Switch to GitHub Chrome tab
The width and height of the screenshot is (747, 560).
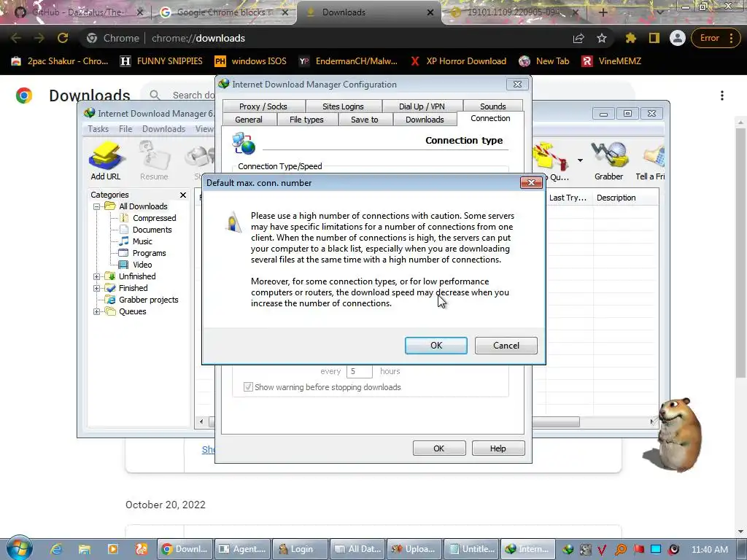click(x=77, y=12)
